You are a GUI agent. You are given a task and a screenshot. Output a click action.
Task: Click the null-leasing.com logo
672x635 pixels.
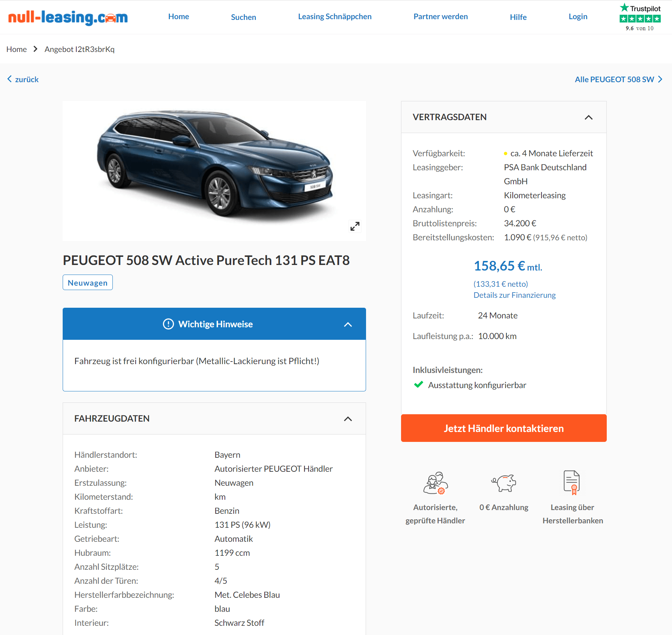click(x=68, y=17)
